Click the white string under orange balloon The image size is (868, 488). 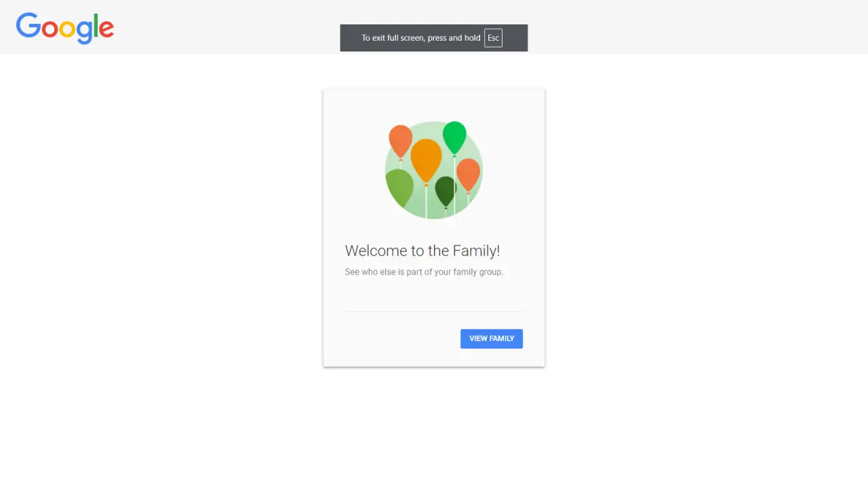[x=426, y=201]
